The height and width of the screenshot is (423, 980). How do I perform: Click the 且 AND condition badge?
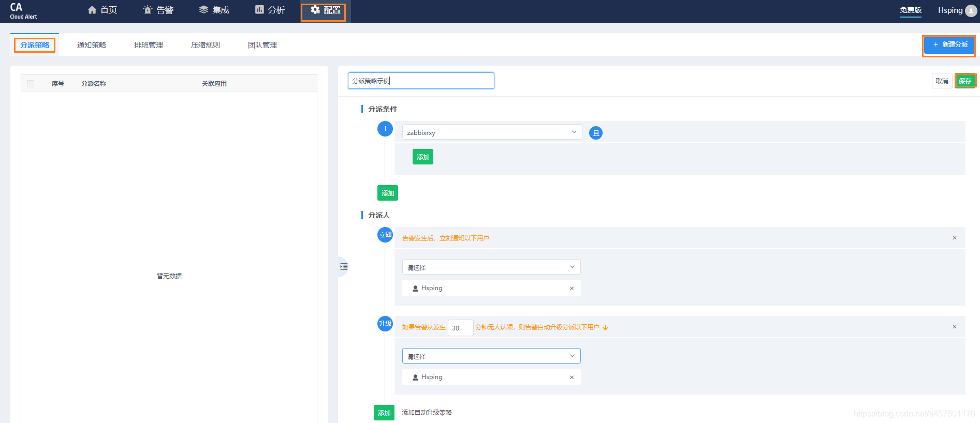click(x=596, y=133)
